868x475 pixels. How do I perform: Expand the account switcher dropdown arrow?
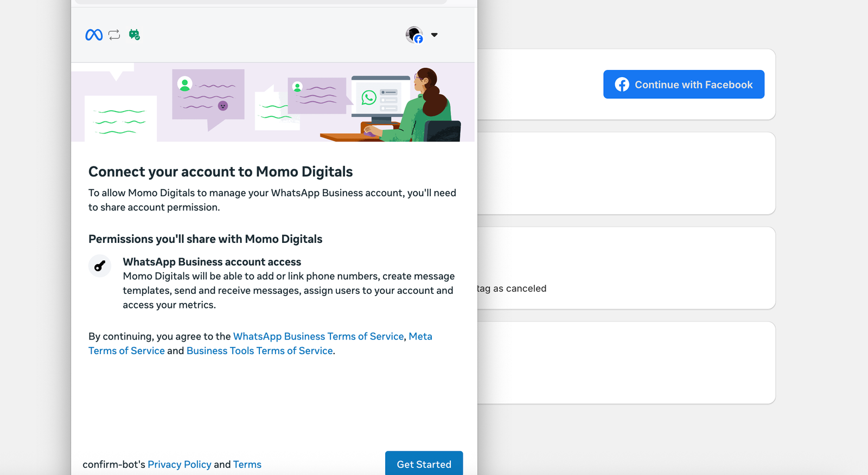click(x=434, y=35)
